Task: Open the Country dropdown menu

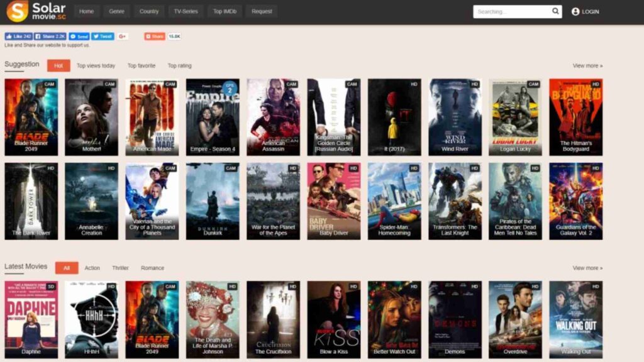Action: (148, 11)
